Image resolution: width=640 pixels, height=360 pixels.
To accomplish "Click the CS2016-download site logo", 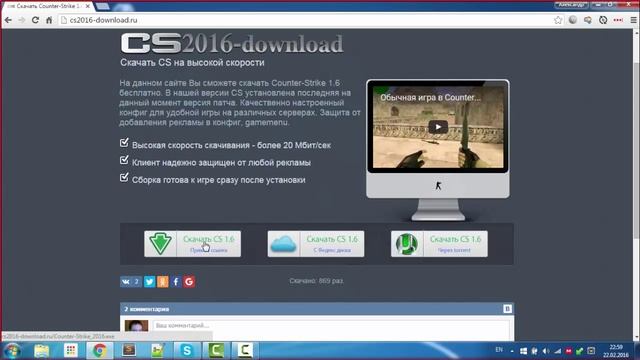I will click(232, 43).
